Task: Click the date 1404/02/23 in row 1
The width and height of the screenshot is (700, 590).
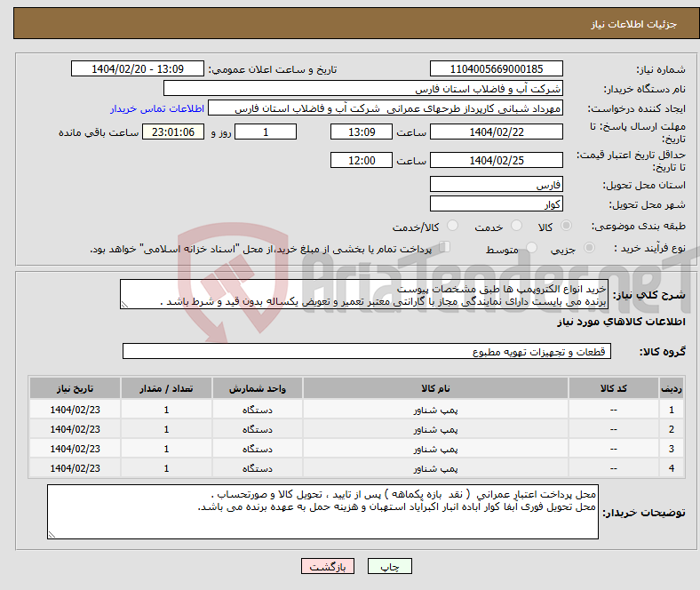Action: (x=75, y=410)
